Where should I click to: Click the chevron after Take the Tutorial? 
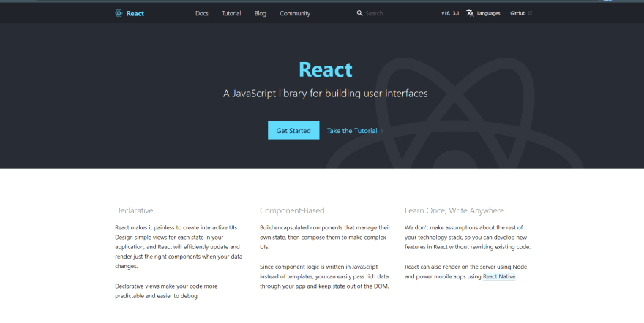[x=382, y=131]
